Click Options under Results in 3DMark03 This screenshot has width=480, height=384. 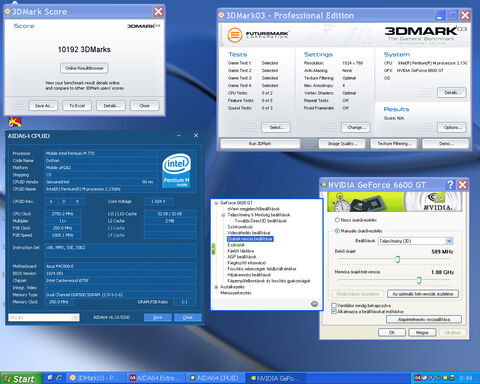[452, 127]
